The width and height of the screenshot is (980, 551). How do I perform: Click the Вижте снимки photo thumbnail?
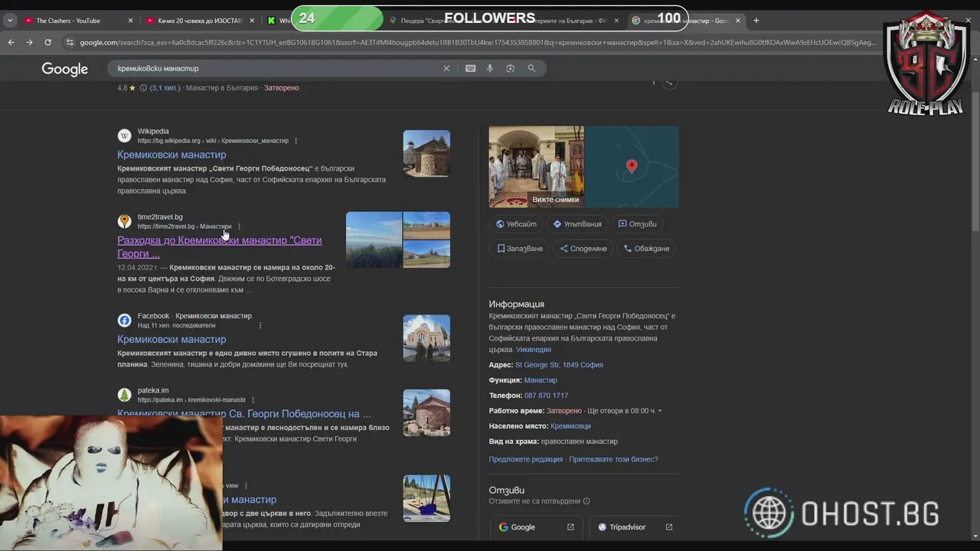point(536,167)
